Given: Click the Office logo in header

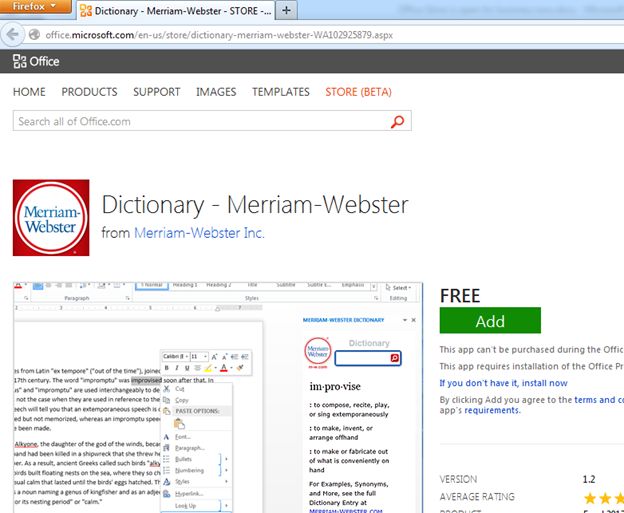Looking at the screenshot, I should click(36, 61).
